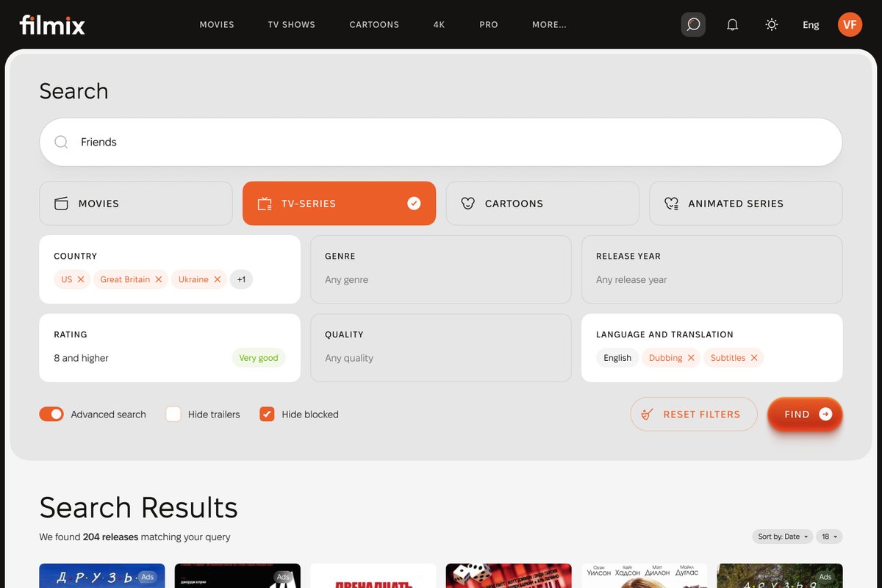Open the Genre dropdown

click(x=441, y=269)
